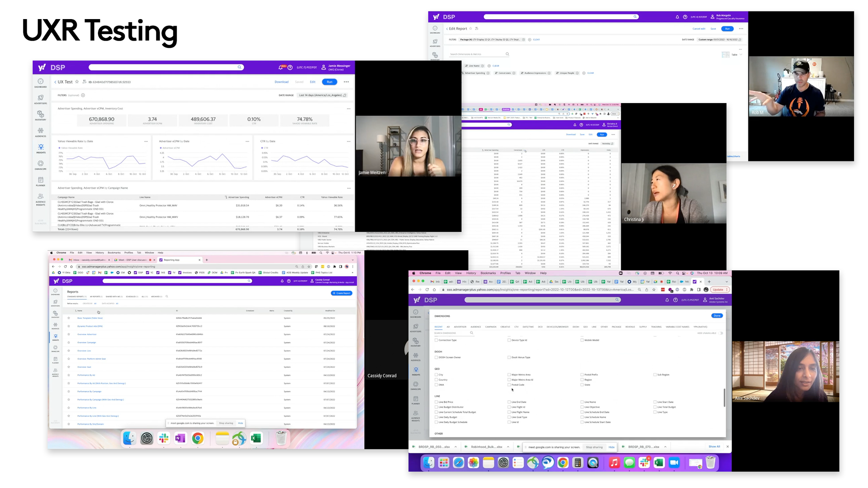Click the edit pencil on the Last 14 days date range
Screen dimensions: 868x488
(345, 95)
